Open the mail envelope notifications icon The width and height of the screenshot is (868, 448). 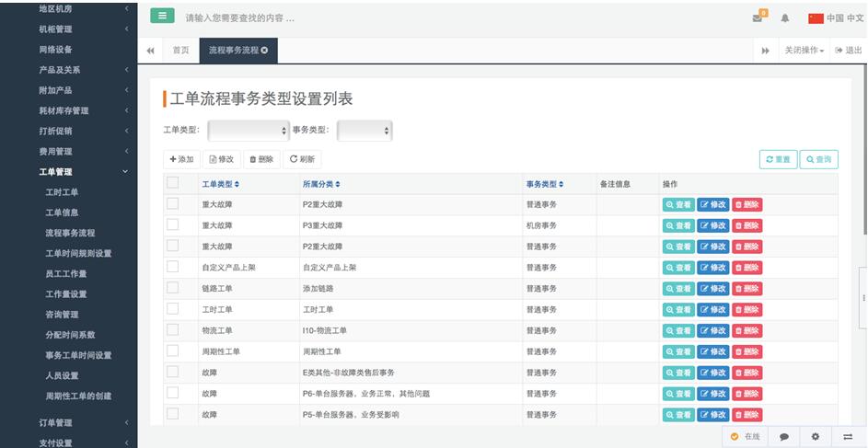[758, 17]
